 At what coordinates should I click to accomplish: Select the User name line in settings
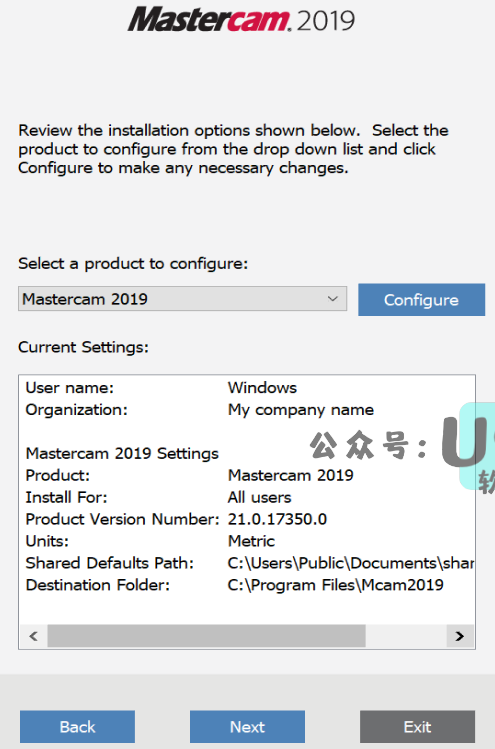coord(161,387)
